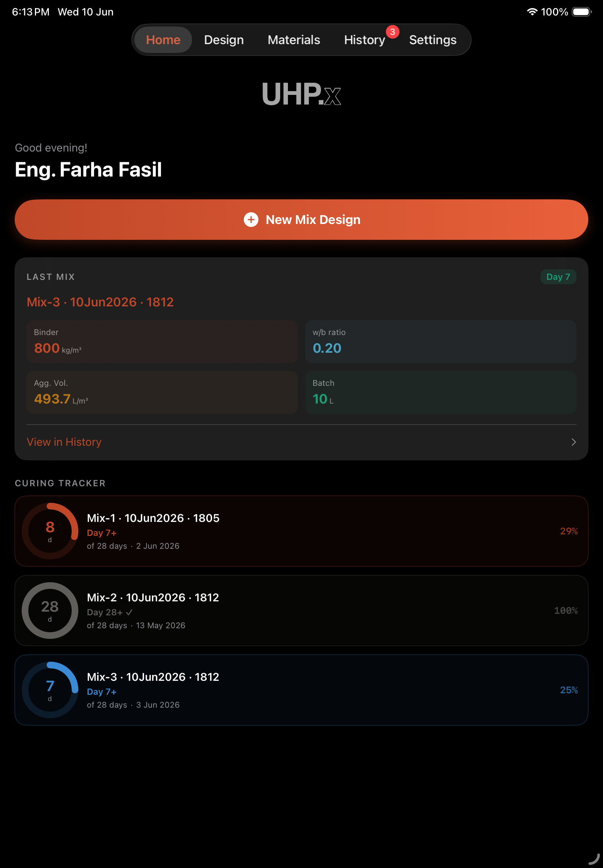Viewport: 603px width, 868px height.
Task: Open the Materials tab
Action: [293, 40]
